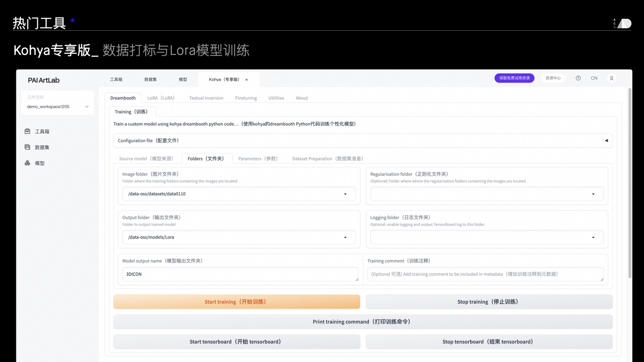This screenshot has width=644, height=362.
Task: Click the dataset icon in the sidebar
Action: click(x=28, y=147)
